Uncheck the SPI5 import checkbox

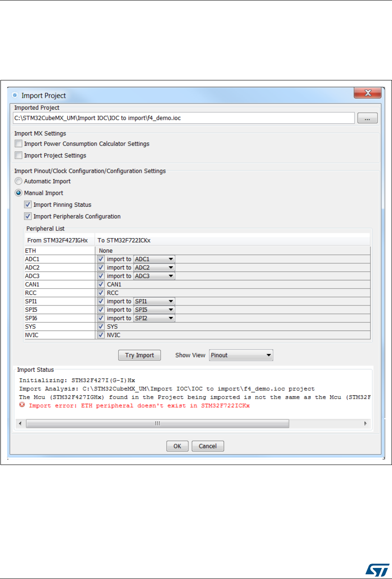coord(101,310)
